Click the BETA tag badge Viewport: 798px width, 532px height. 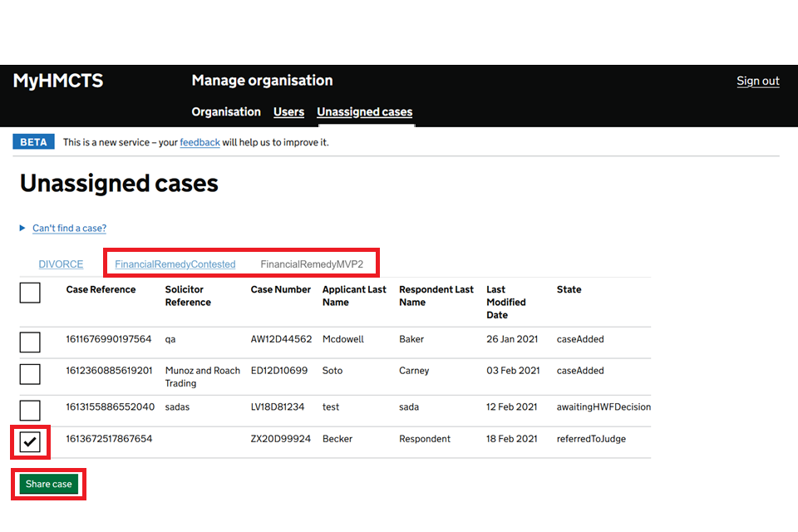(x=33, y=142)
